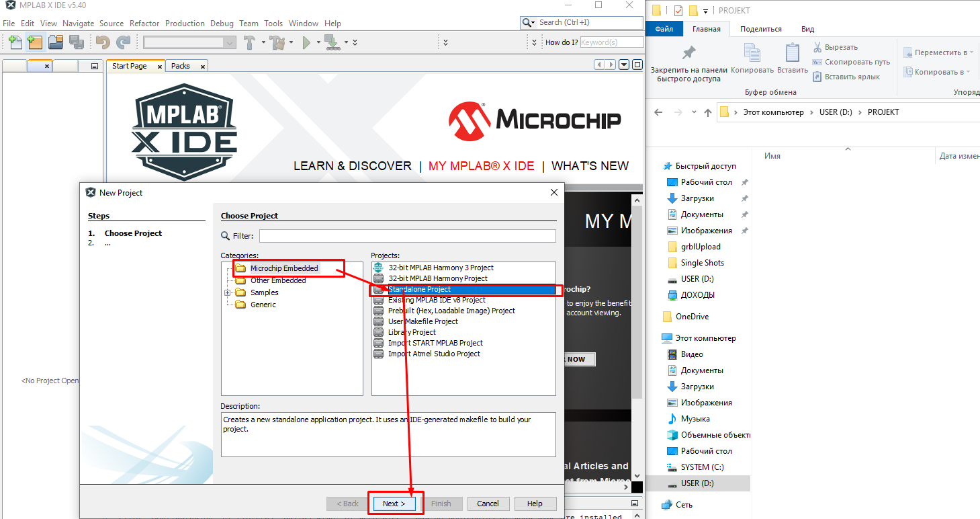Click Вырезать scissors in Explorer ribbon
Screen dimensions: 980x519
[x=835, y=47]
